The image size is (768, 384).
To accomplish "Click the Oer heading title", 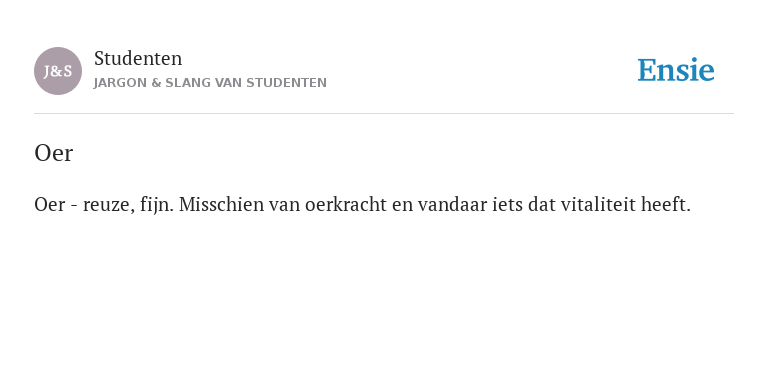I will tap(53, 153).
